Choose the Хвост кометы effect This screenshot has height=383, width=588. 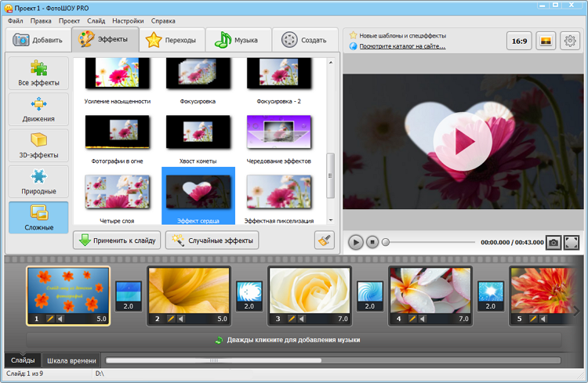tap(198, 132)
